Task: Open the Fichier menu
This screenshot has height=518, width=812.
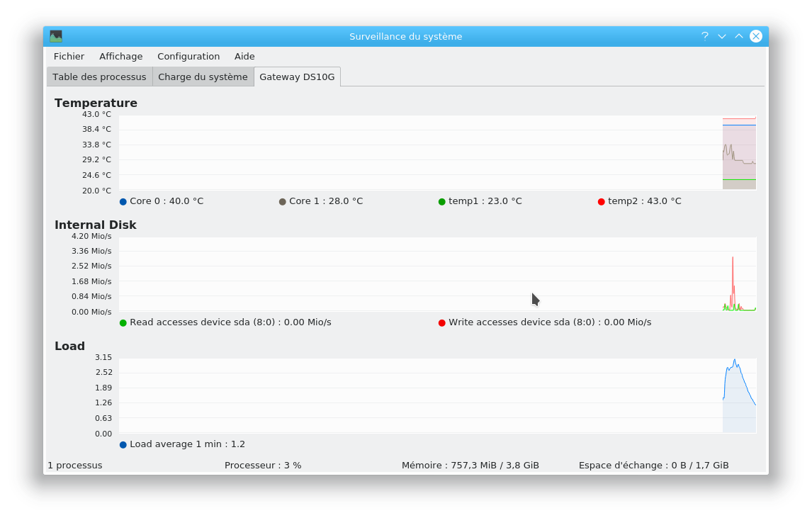Action: click(x=69, y=57)
